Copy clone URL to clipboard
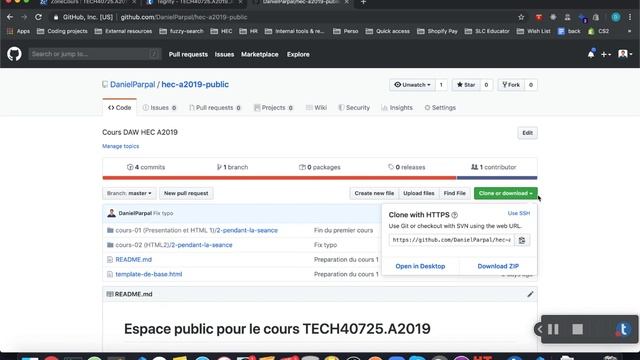Image resolution: width=640 pixels, height=360 pixels. [522, 240]
